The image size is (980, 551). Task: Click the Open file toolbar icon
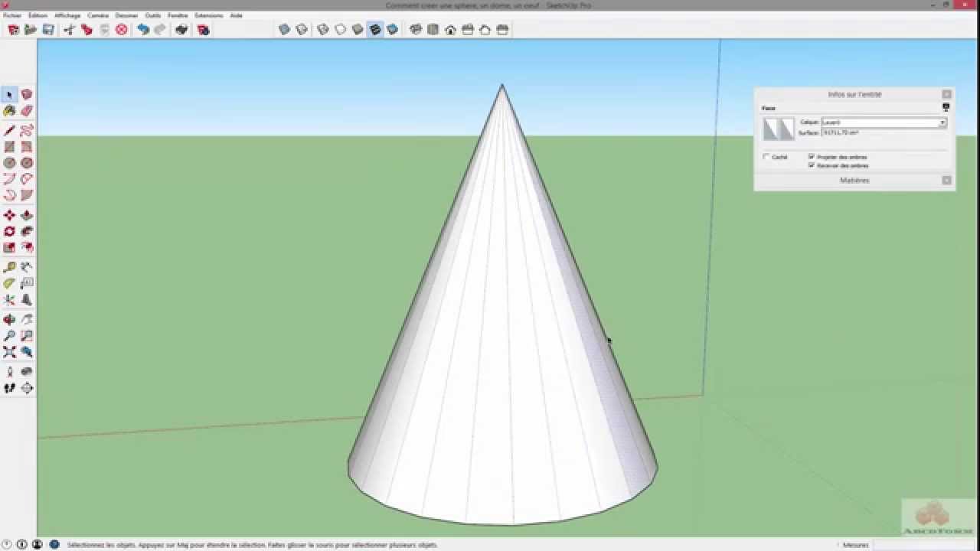click(x=31, y=30)
